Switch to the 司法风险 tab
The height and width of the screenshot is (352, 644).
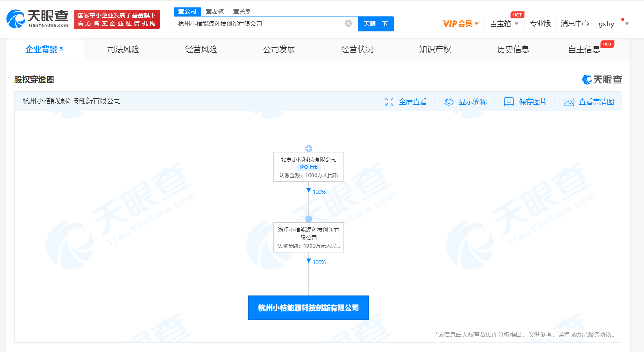point(123,49)
